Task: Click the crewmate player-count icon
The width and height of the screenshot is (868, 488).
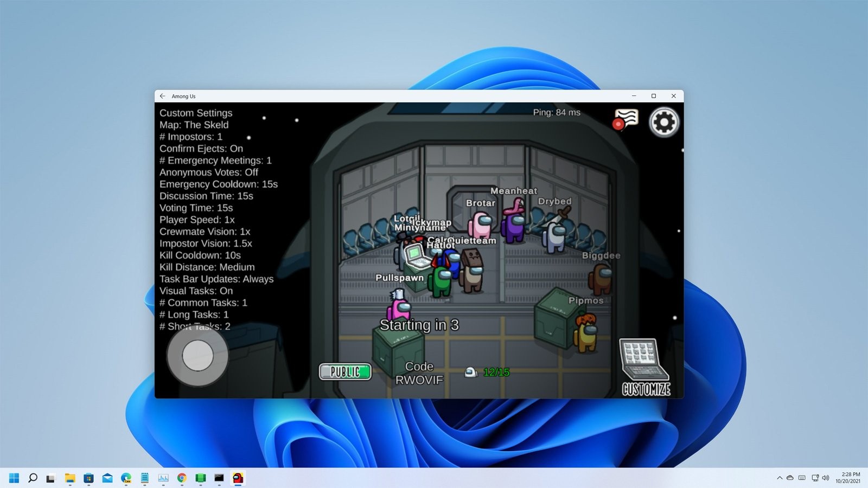Action: point(471,372)
